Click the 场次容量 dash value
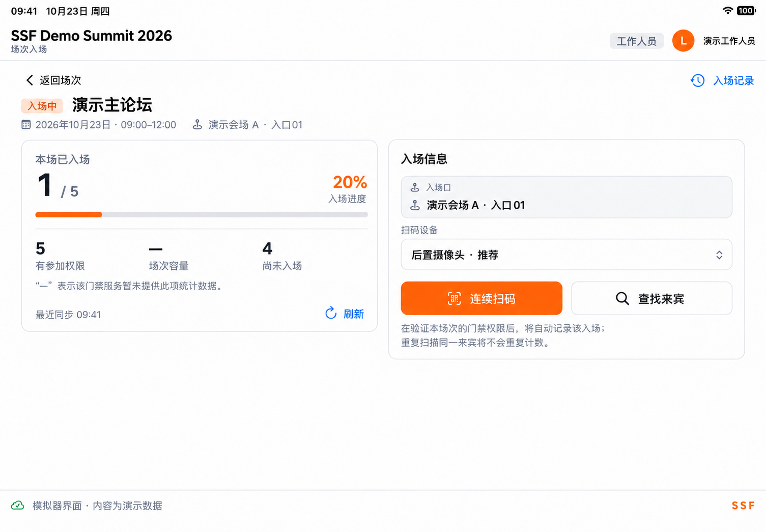766x532 pixels. pos(156,249)
